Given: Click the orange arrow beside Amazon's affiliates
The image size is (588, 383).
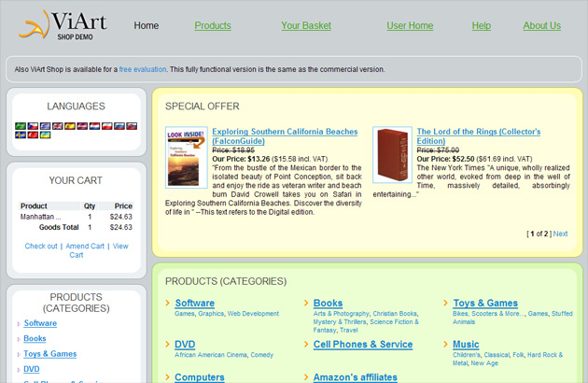Looking at the screenshot, I should (306, 377).
